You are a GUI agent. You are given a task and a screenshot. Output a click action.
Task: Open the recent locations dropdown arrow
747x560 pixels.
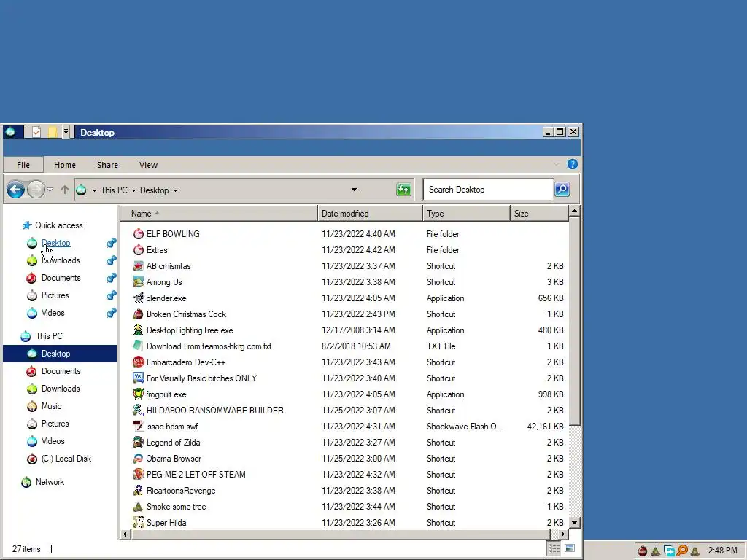pyautogui.click(x=50, y=190)
